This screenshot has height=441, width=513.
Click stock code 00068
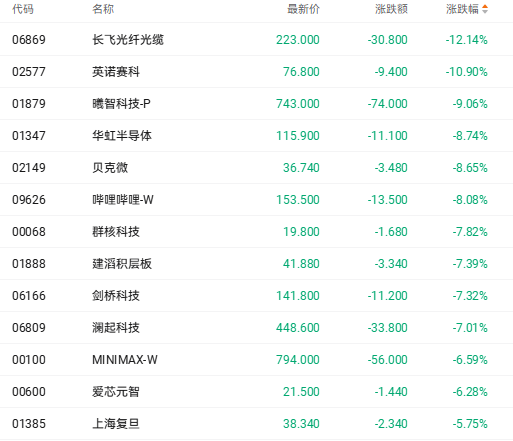(29, 232)
